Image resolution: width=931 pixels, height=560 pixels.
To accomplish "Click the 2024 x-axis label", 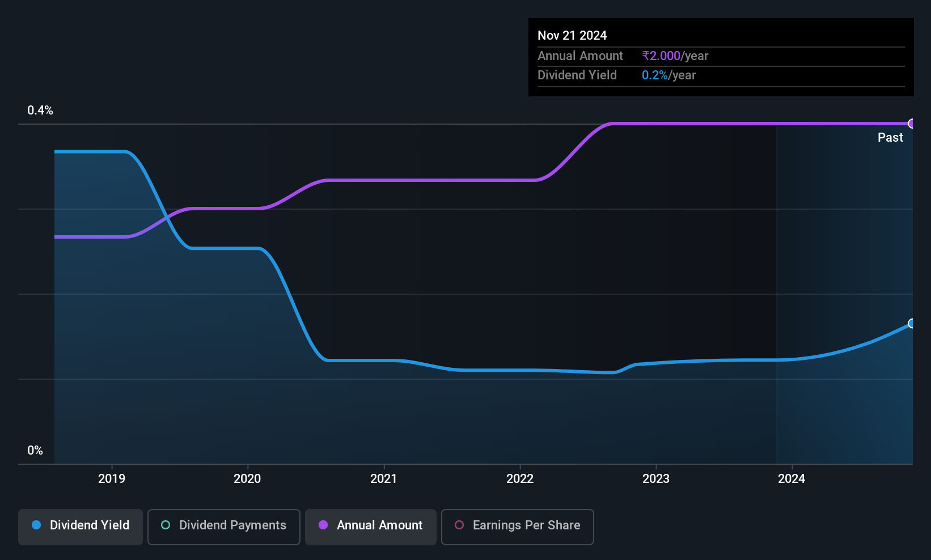I will tap(792, 478).
